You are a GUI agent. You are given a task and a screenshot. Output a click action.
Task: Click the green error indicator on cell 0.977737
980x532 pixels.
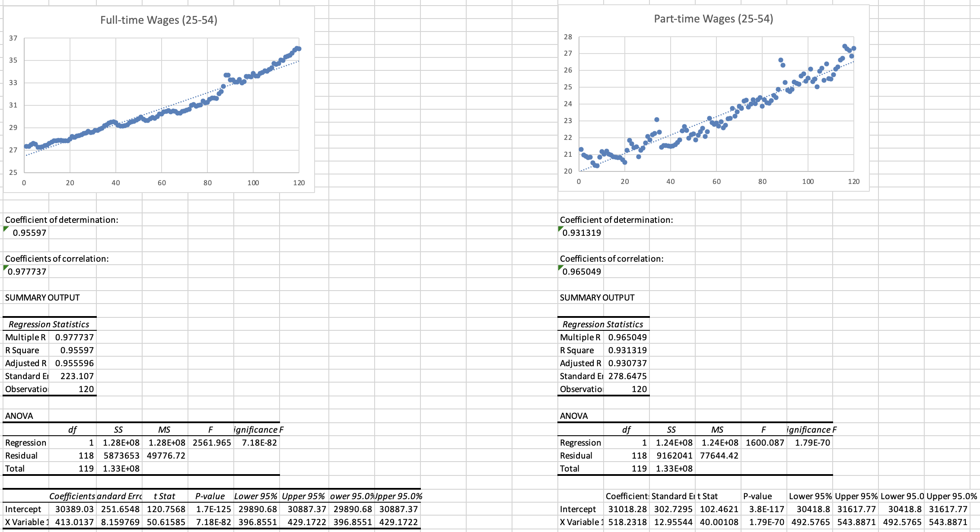tap(6, 267)
